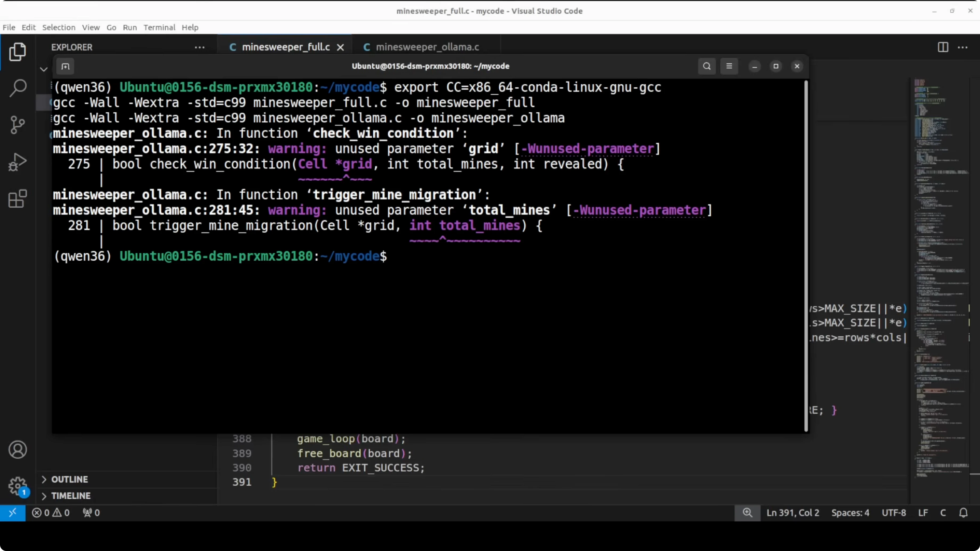Screen dimensions: 980x551
Task: Open the Terminal menu
Action: pyautogui.click(x=159, y=27)
